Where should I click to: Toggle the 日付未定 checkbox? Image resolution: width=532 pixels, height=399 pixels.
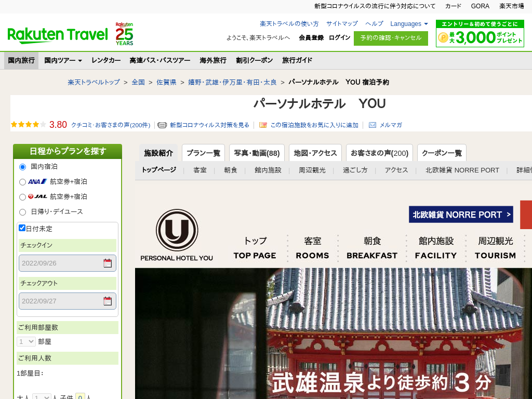(22, 228)
